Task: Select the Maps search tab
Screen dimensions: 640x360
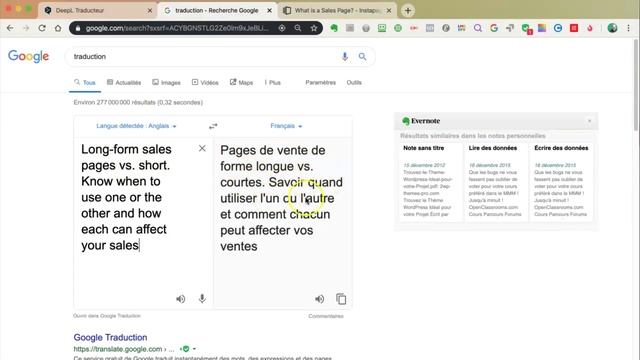Action: point(241,82)
